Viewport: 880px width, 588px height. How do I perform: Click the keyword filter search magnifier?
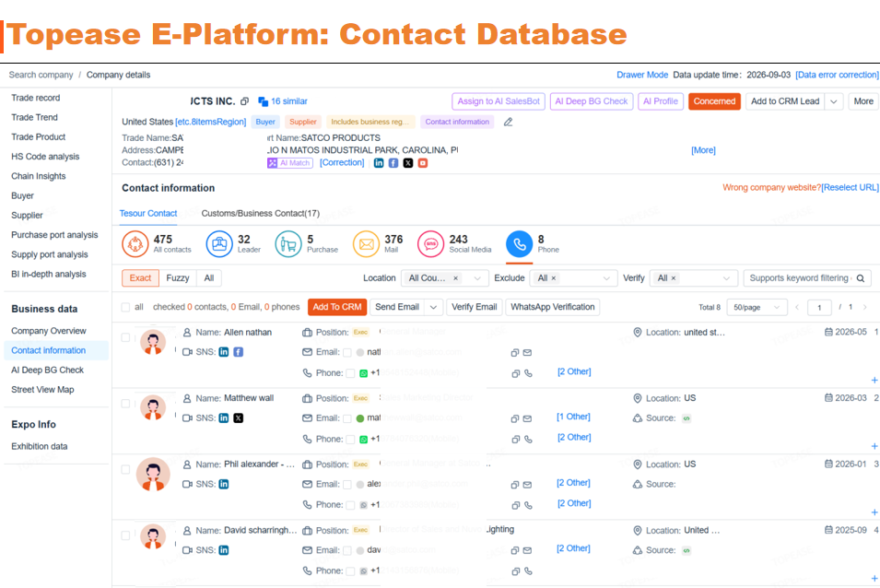861,278
